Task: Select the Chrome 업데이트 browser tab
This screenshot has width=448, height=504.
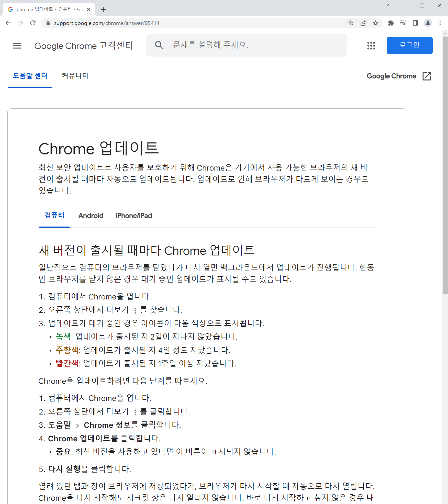Action: 49,9
